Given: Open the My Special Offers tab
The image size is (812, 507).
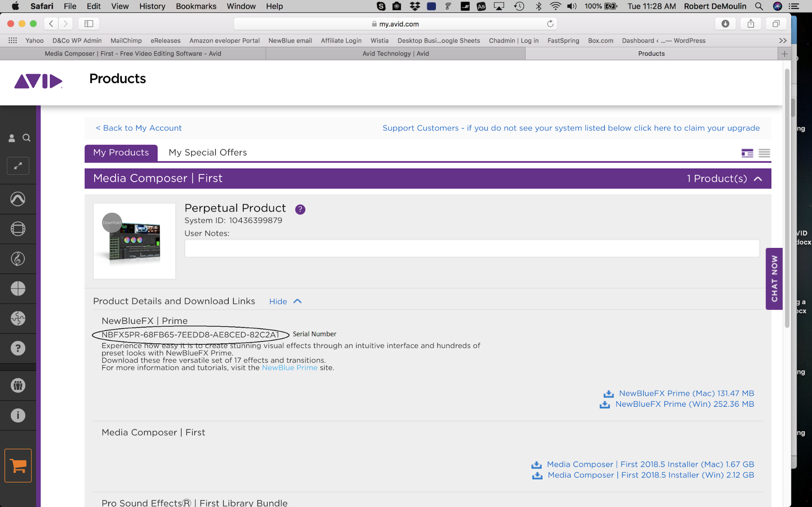Looking at the screenshot, I should [x=208, y=153].
